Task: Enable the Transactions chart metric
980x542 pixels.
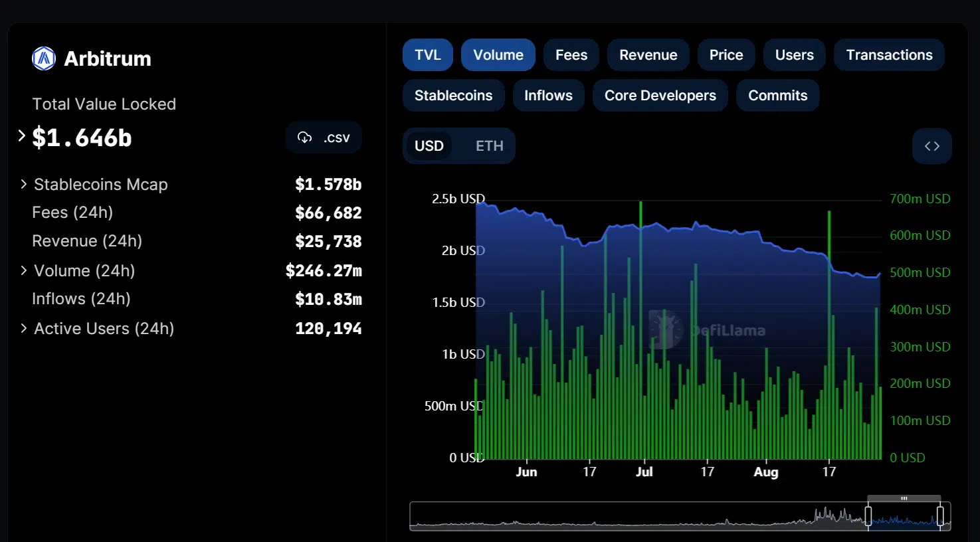Action: tap(890, 55)
